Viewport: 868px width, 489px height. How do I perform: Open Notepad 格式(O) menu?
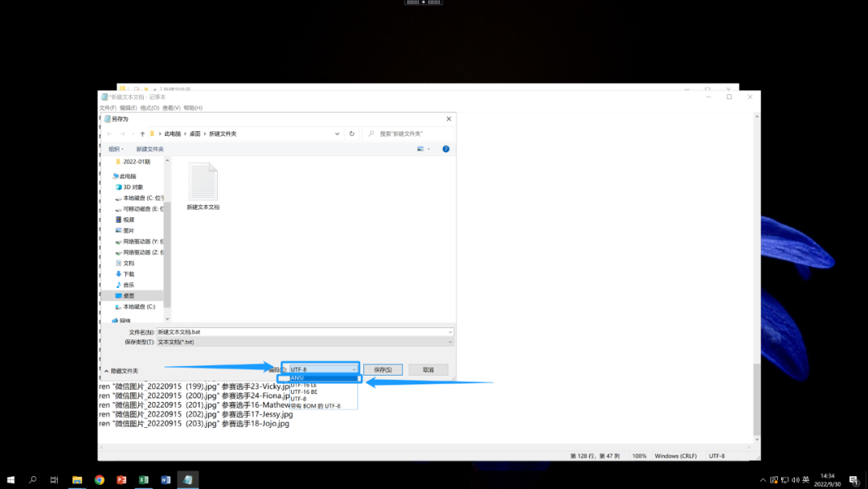pyautogui.click(x=149, y=108)
